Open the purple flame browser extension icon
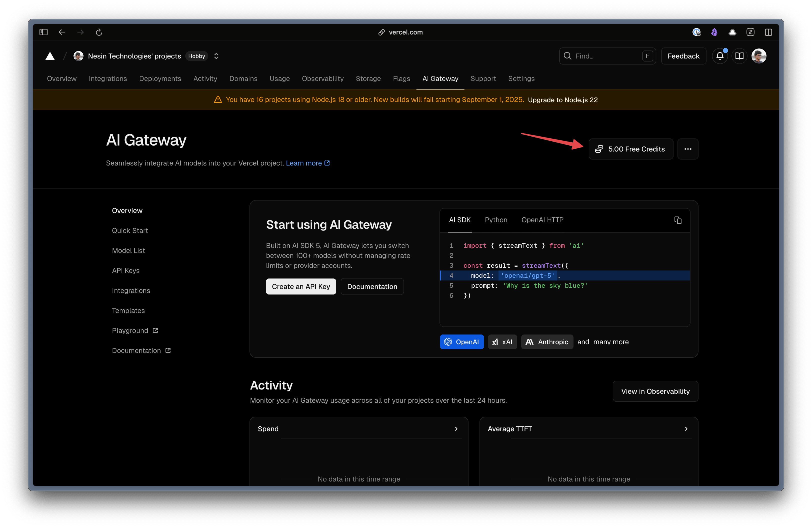This screenshot has height=528, width=812. point(714,32)
